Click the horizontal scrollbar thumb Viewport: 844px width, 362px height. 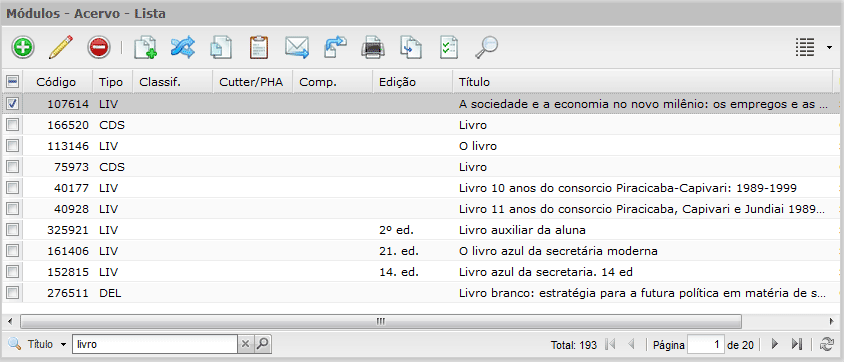tap(381, 321)
